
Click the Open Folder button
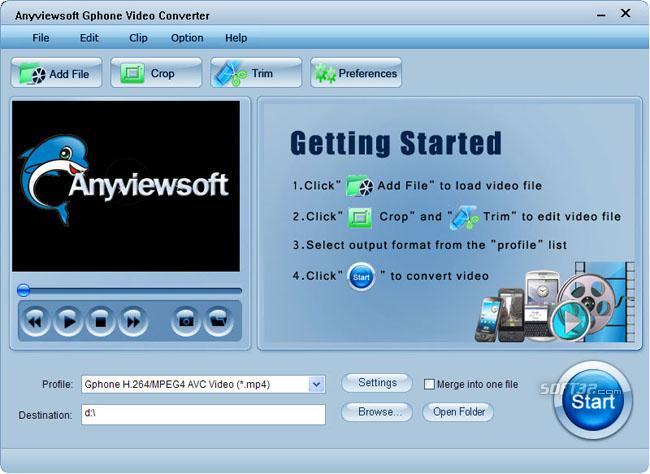pos(458,412)
